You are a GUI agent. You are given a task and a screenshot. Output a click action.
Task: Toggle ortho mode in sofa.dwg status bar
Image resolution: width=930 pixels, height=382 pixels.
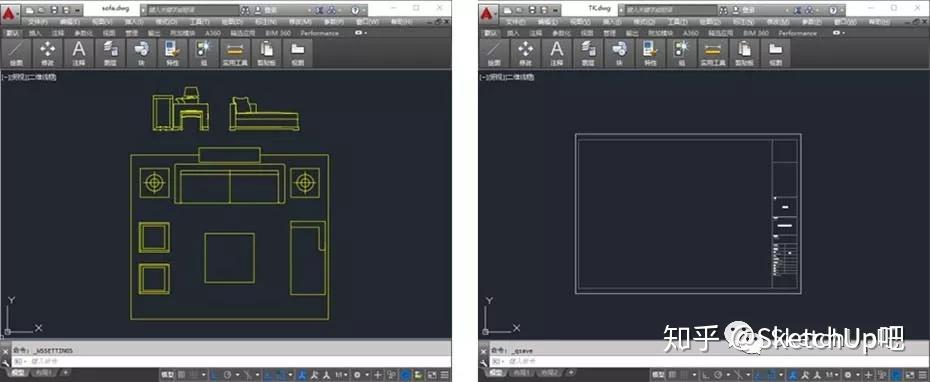(213, 375)
